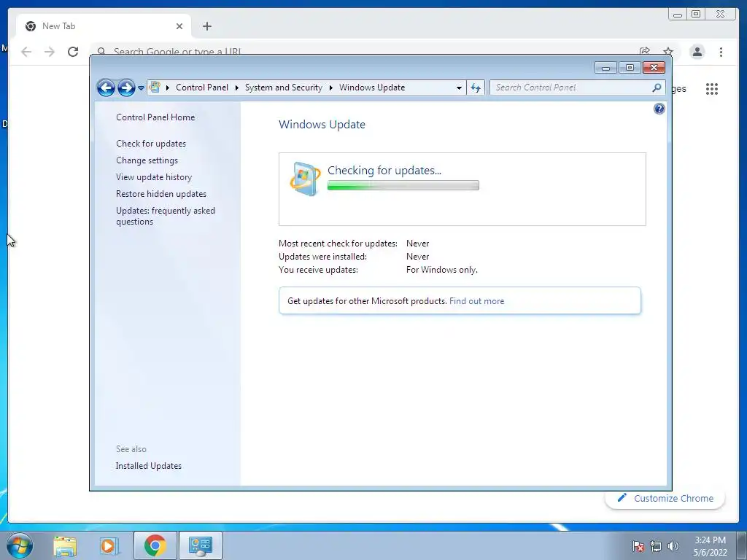Viewport: 747px width, 560px height.
Task: Bookmark page with Chrome star icon
Action: point(668,51)
